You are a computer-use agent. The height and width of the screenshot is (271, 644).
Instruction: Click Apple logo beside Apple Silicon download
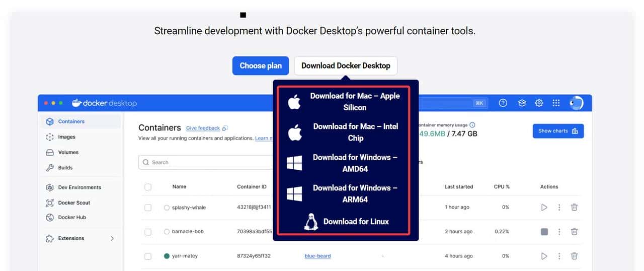[294, 102]
